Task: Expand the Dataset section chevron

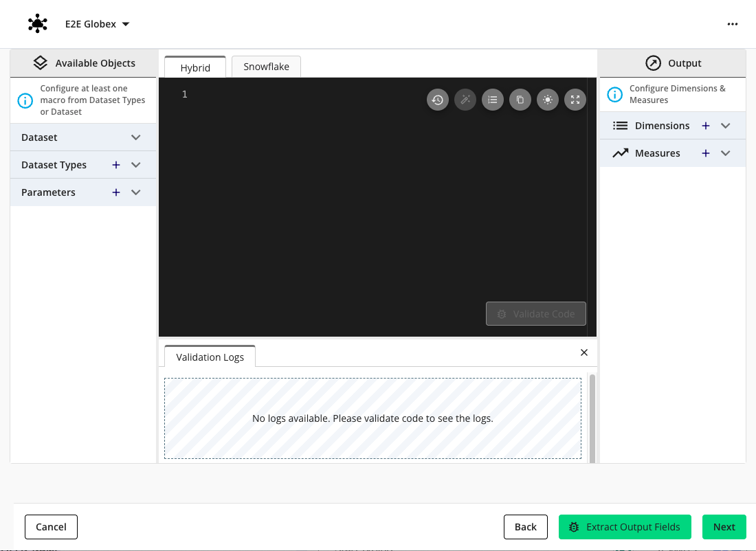Action: pyautogui.click(x=136, y=137)
